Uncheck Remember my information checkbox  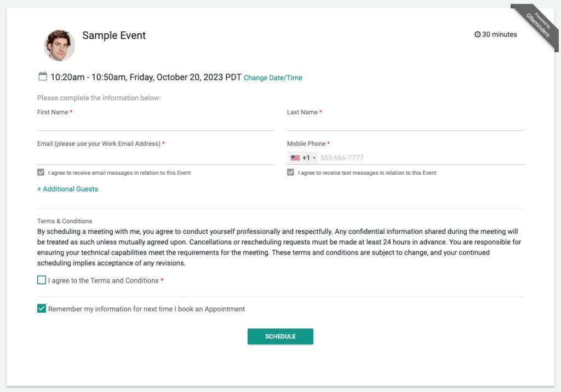point(42,308)
